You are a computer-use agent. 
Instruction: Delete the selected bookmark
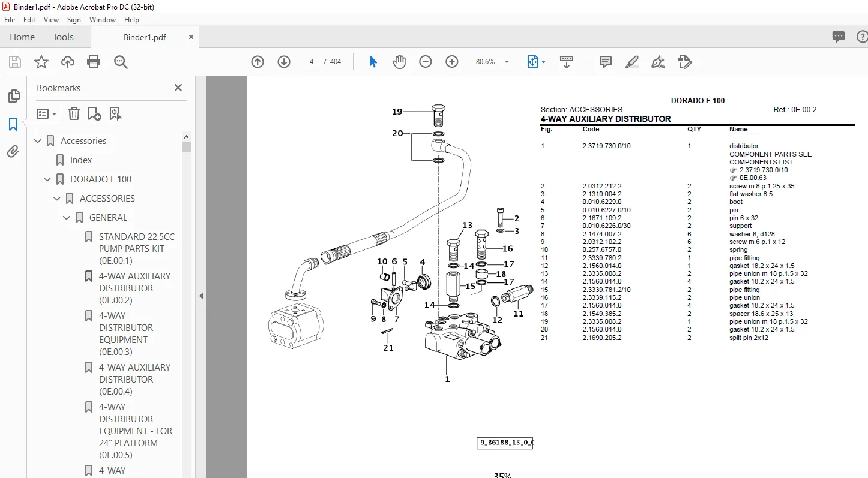pyautogui.click(x=74, y=113)
